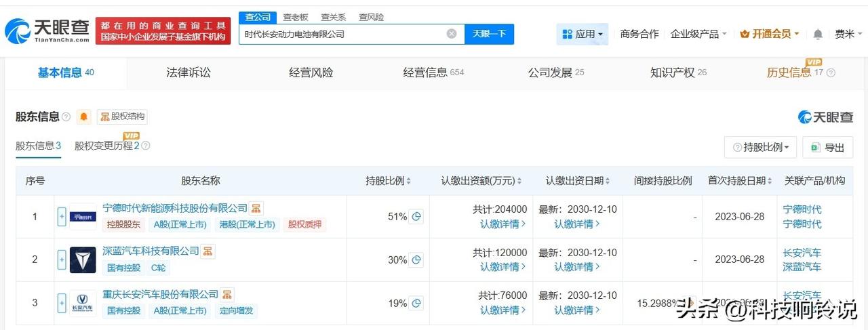
Task: Click structure icon after 宁德时代新能源科技股份有限公司
Action: (x=256, y=208)
